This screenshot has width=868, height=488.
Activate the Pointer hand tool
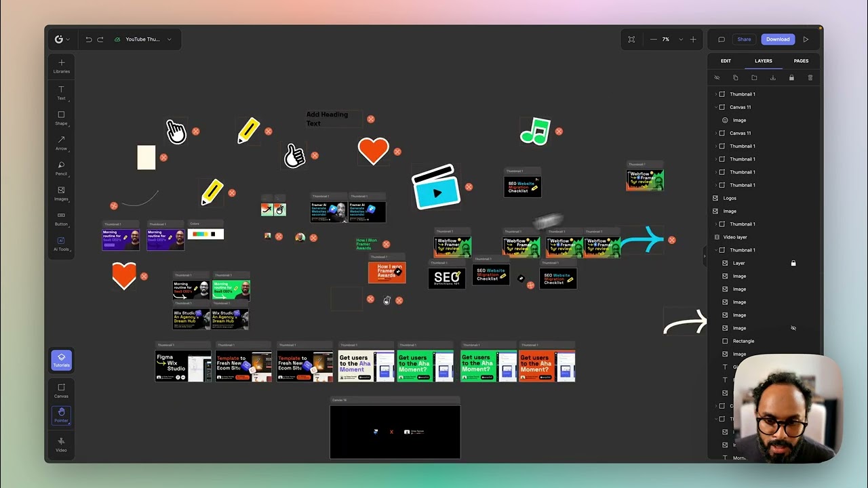point(61,415)
